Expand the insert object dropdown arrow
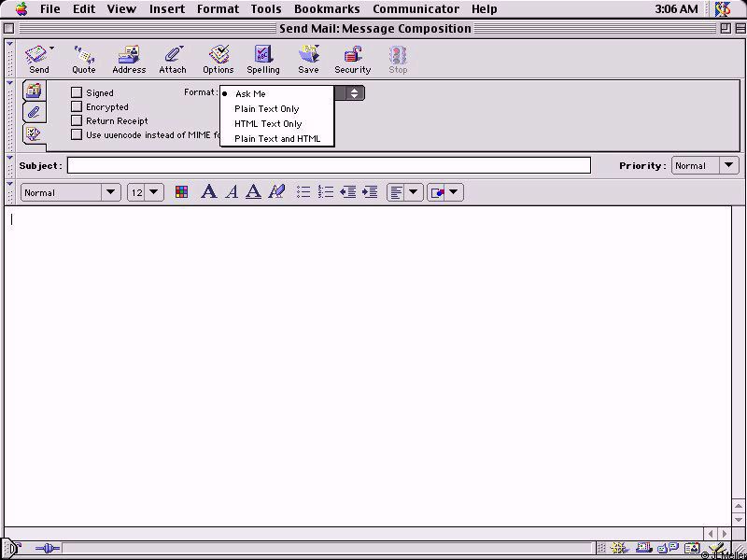The image size is (747, 560). pos(454,192)
